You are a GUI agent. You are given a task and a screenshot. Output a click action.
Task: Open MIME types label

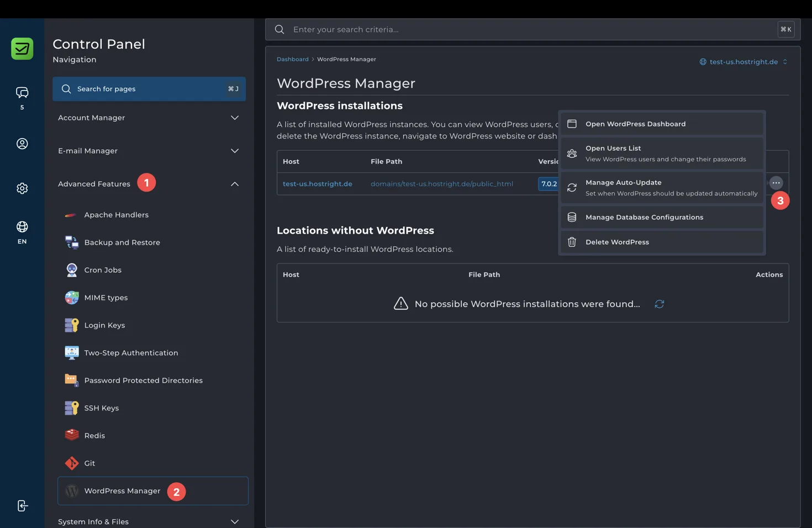(x=106, y=298)
